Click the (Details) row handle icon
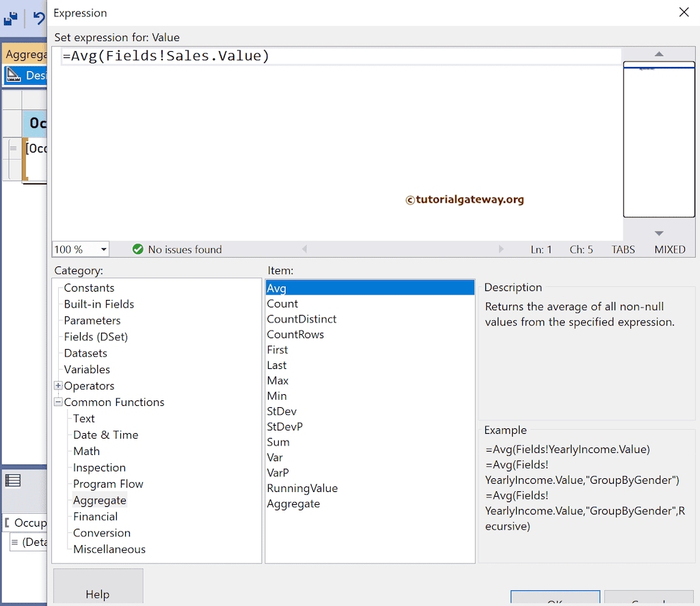The image size is (700, 606). click(x=14, y=542)
